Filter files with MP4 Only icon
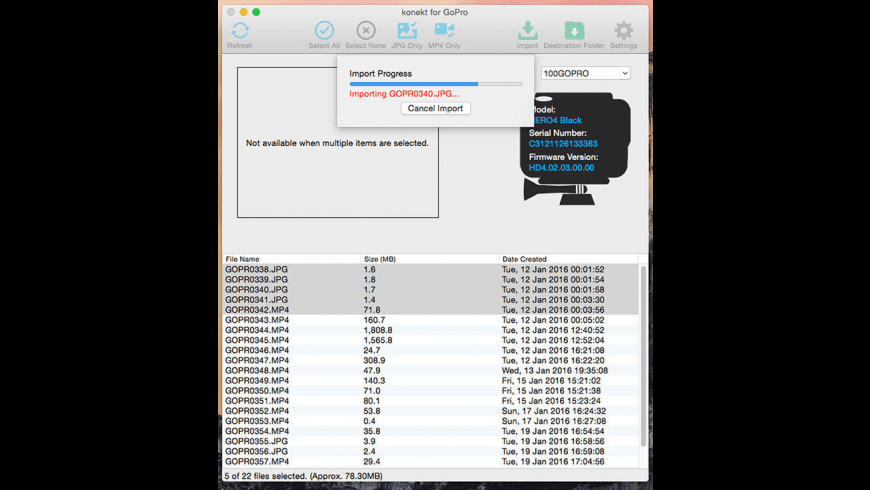This screenshot has height=490, width=870. [x=444, y=31]
